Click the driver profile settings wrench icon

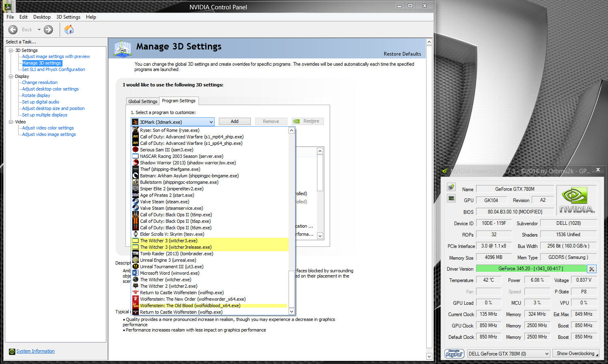592,269
